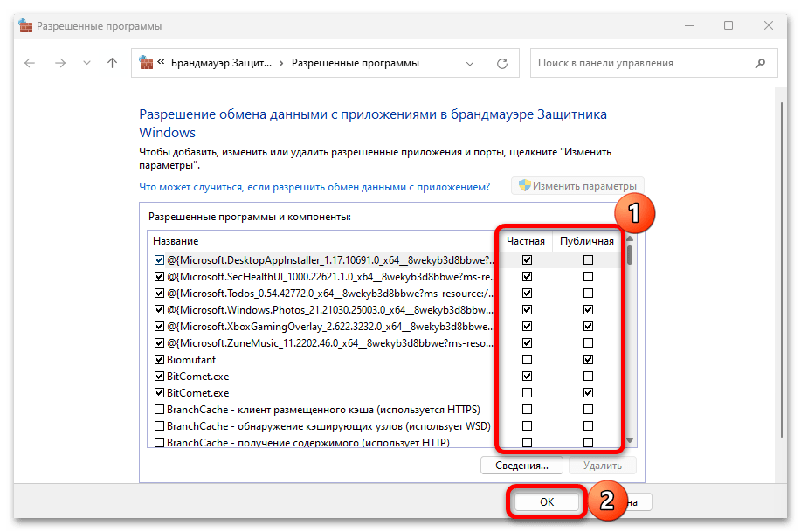Click the 'Публичная' column header
This screenshot has width=801, height=532.
586,241
